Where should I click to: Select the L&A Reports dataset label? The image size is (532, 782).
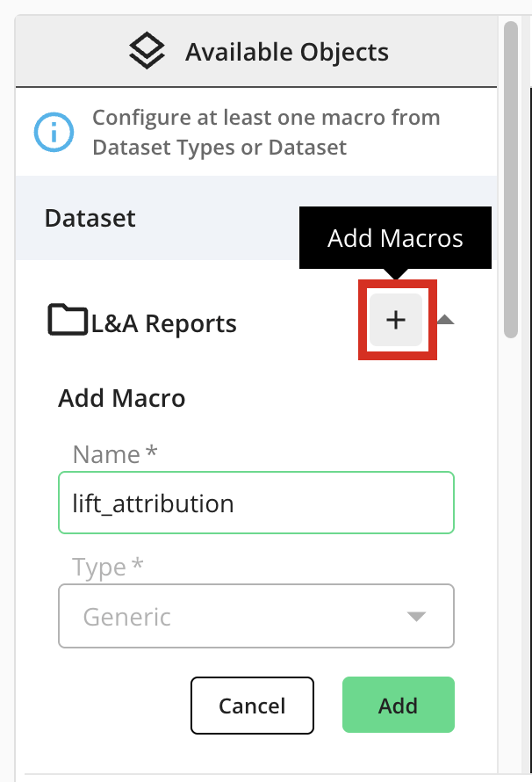coord(164,323)
